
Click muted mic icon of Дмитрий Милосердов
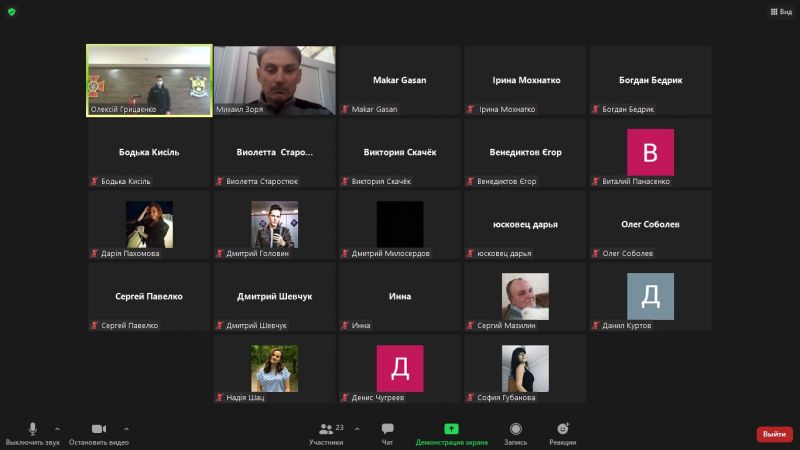click(345, 253)
